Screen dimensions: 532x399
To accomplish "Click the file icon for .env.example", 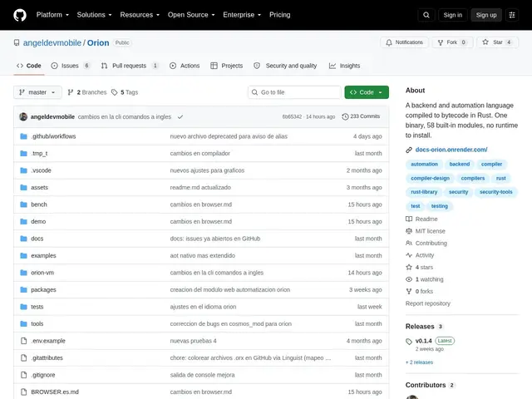I will pos(24,341).
